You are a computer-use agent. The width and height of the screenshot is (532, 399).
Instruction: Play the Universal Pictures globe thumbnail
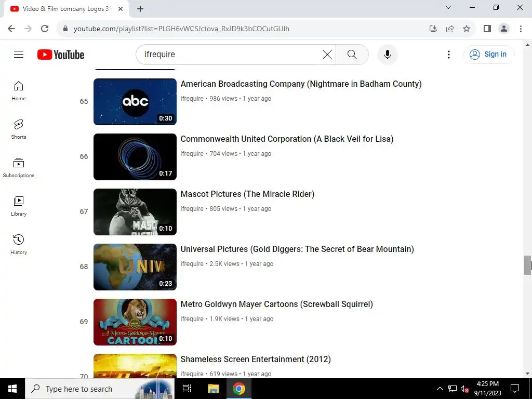point(135,267)
